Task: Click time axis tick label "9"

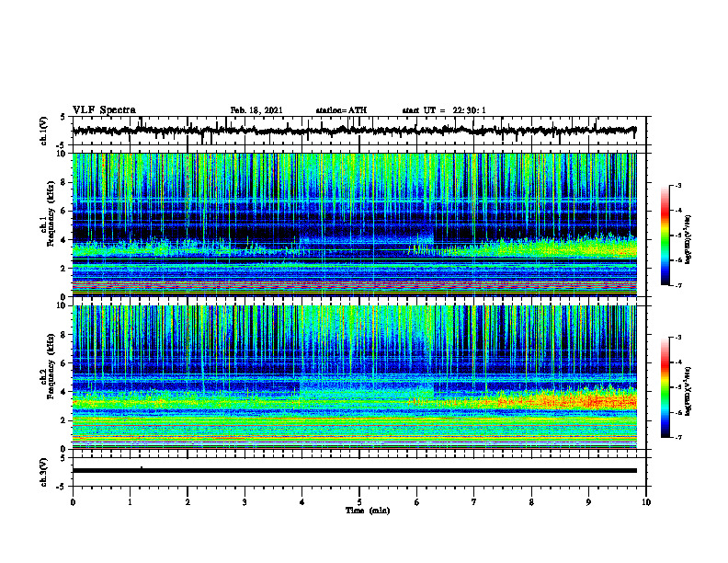Action: [588, 502]
